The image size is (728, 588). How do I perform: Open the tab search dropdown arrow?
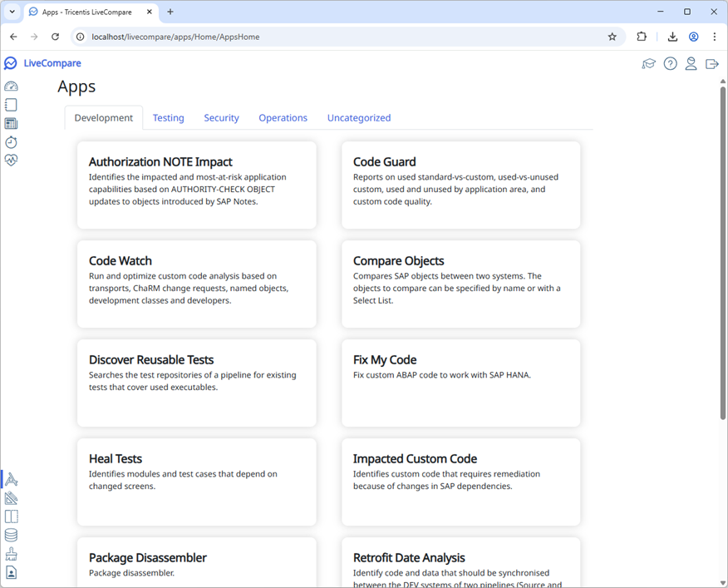coord(12,12)
